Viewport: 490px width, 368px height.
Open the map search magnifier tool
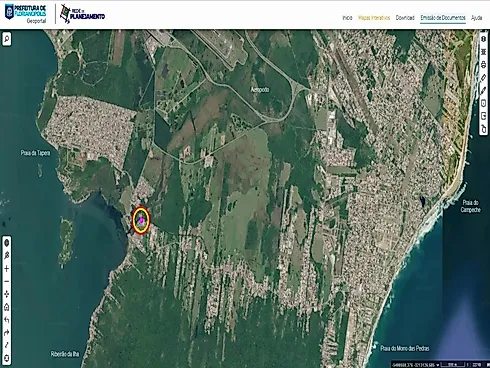(x=7, y=39)
